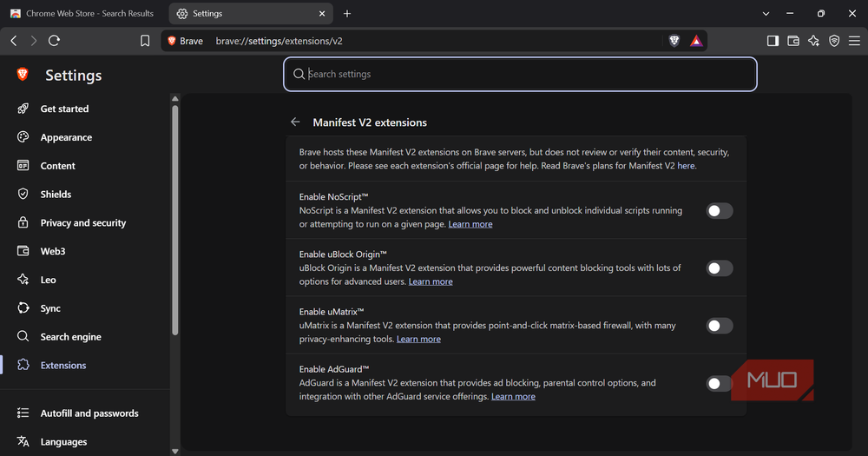Select the Settings browser tab

250,13
